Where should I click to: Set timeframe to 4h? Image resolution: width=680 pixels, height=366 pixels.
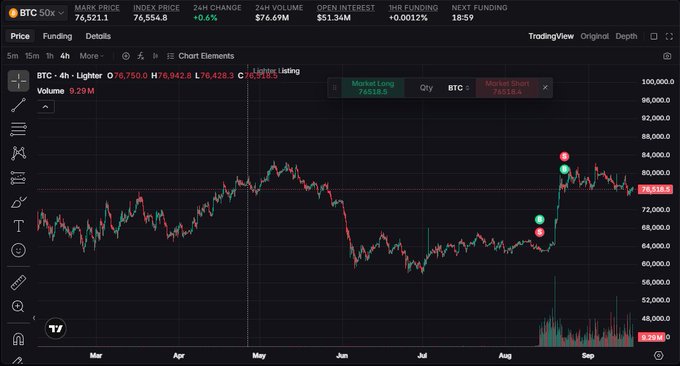[x=65, y=56]
